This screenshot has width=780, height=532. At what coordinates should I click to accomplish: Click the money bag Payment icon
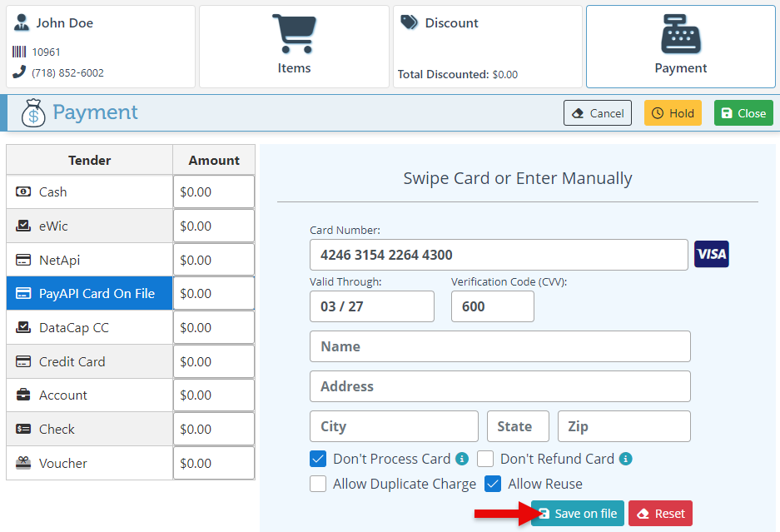pyautogui.click(x=33, y=113)
